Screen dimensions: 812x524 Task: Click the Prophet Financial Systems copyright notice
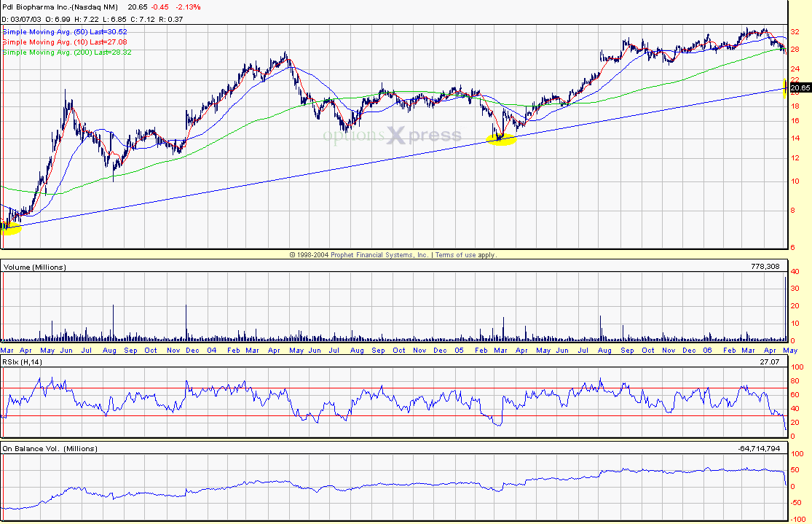pyautogui.click(x=359, y=255)
